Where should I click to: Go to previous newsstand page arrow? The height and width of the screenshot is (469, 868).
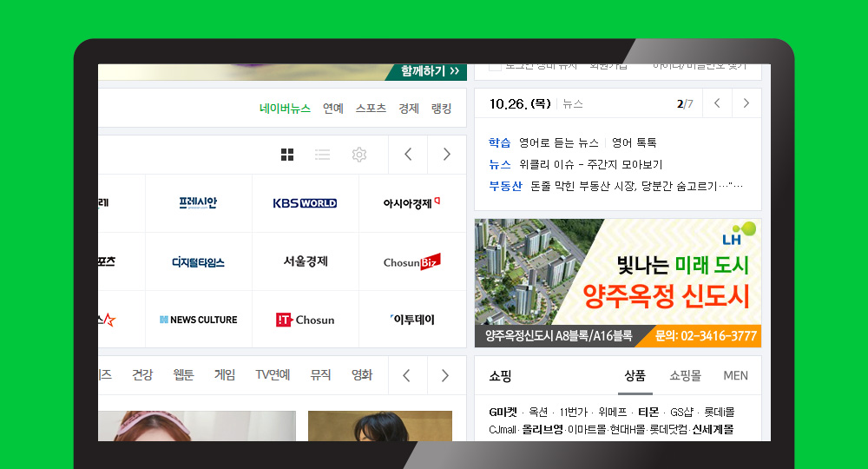coord(408,155)
